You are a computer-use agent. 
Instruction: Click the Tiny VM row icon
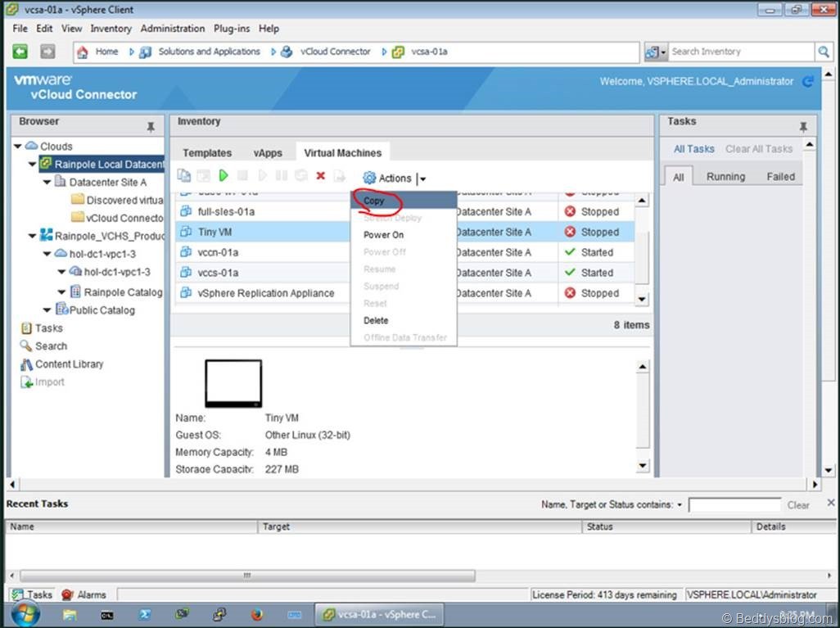point(186,232)
